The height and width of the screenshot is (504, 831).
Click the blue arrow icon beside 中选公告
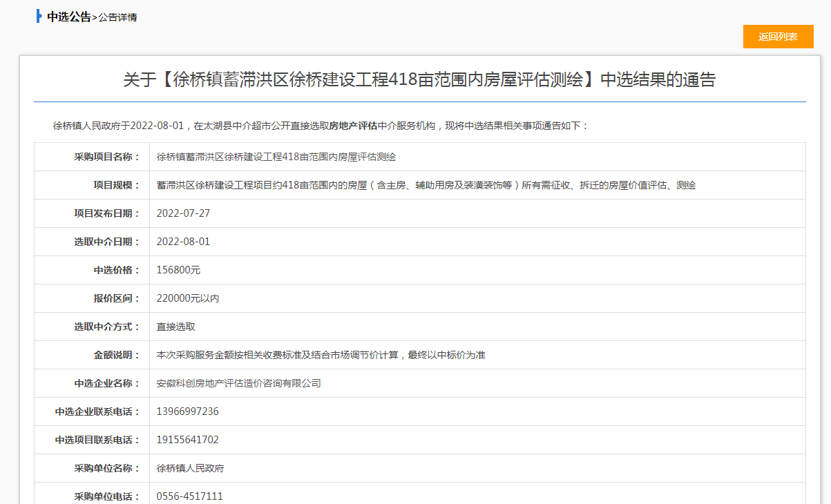pyautogui.click(x=39, y=17)
